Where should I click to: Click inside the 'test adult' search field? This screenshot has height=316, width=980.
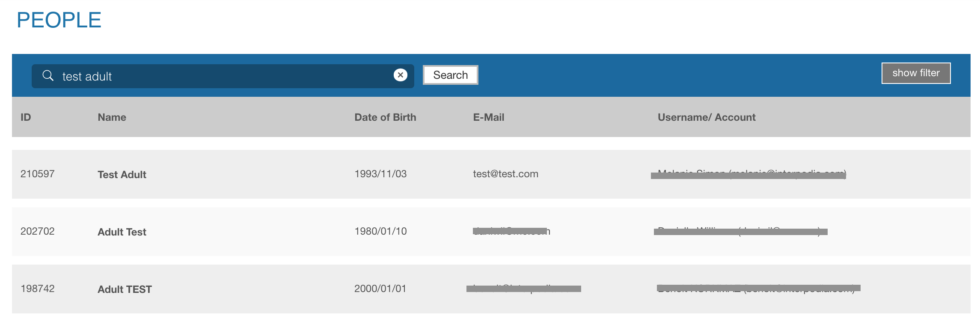click(223, 76)
